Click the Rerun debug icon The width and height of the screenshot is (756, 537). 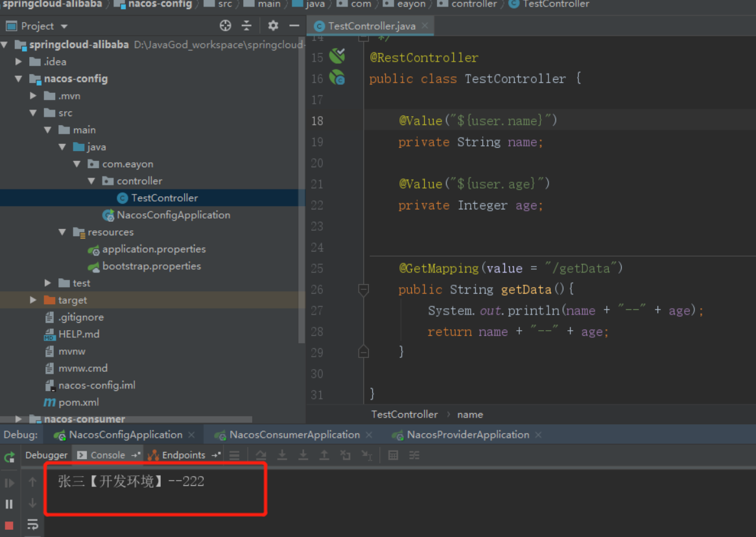click(x=9, y=457)
